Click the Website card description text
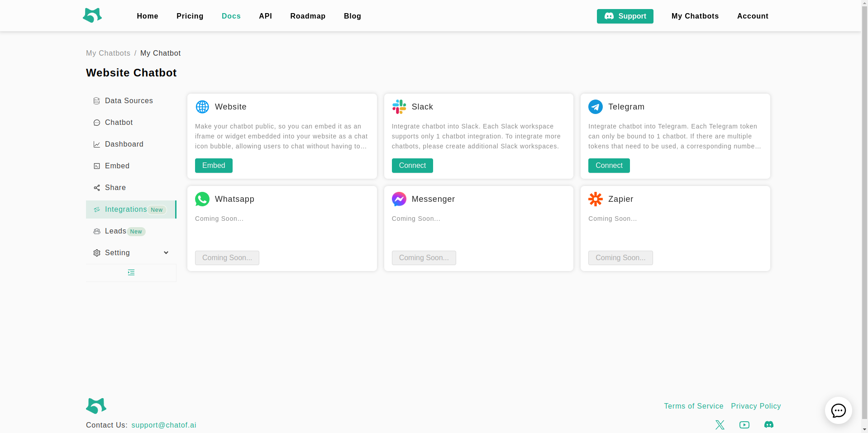The width and height of the screenshot is (868, 433). click(281, 136)
